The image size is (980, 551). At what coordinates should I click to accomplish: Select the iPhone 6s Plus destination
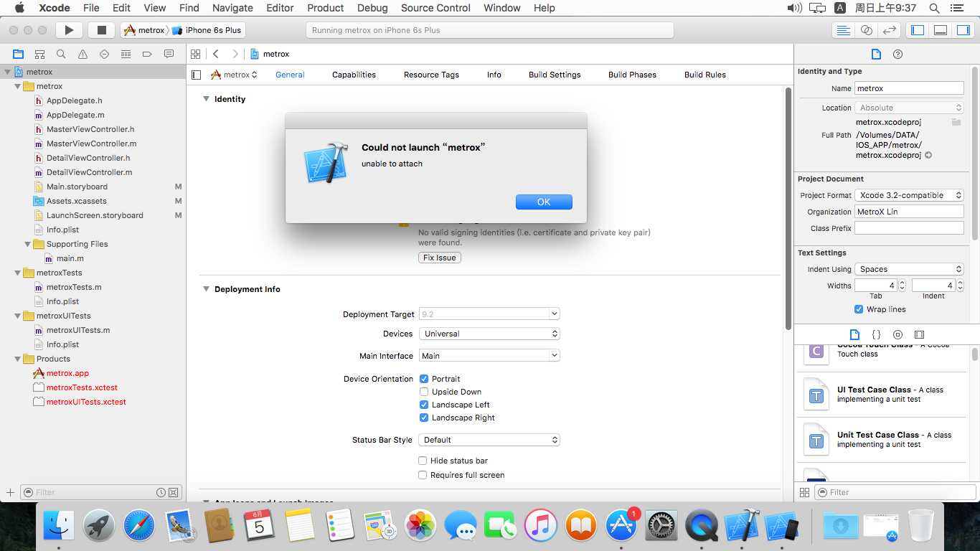[x=207, y=30]
